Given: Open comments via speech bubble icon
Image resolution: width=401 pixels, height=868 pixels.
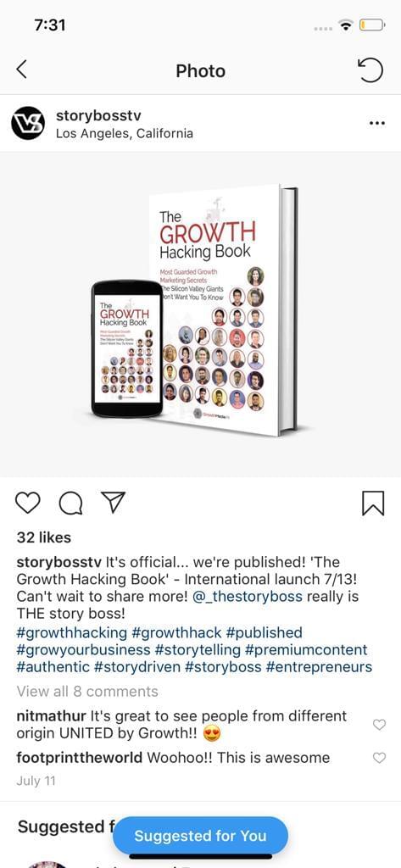Looking at the screenshot, I should pyautogui.click(x=71, y=503).
